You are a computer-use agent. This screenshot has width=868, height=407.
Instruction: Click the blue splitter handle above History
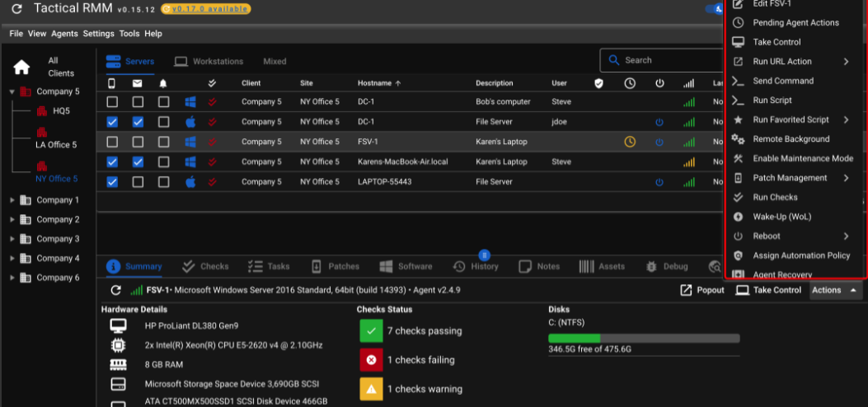pyautogui.click(x=485, y=255)
